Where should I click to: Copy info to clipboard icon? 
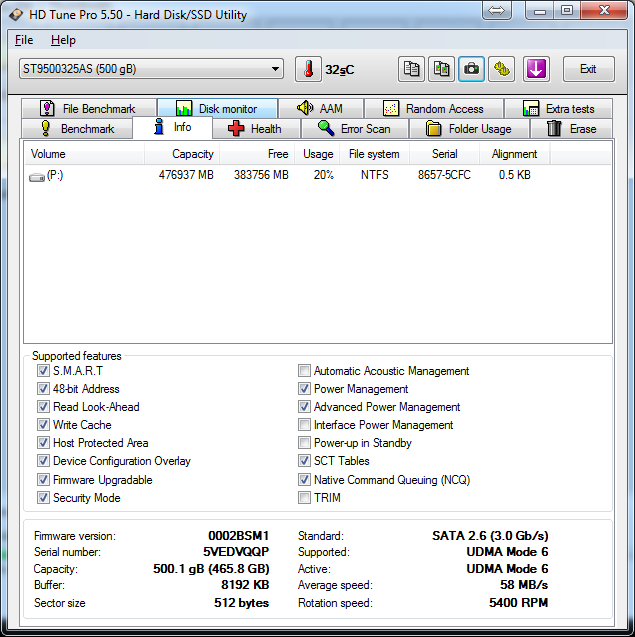411,69
